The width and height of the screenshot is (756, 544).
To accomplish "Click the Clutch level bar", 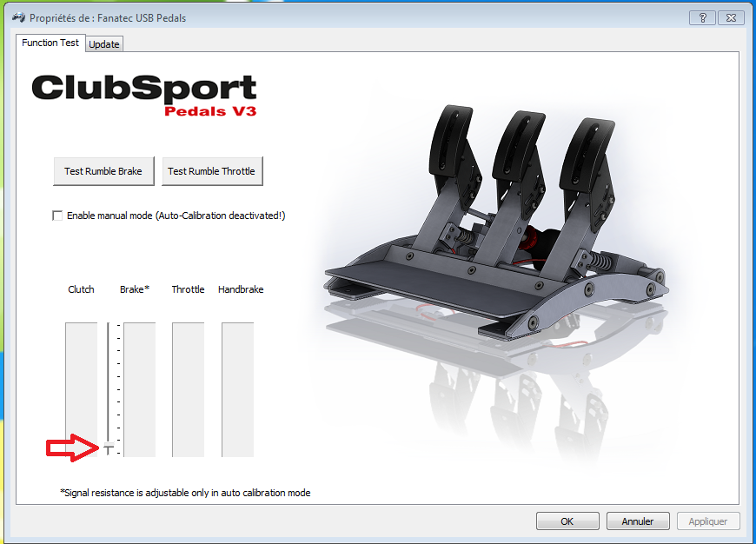I will pos(82,389).
